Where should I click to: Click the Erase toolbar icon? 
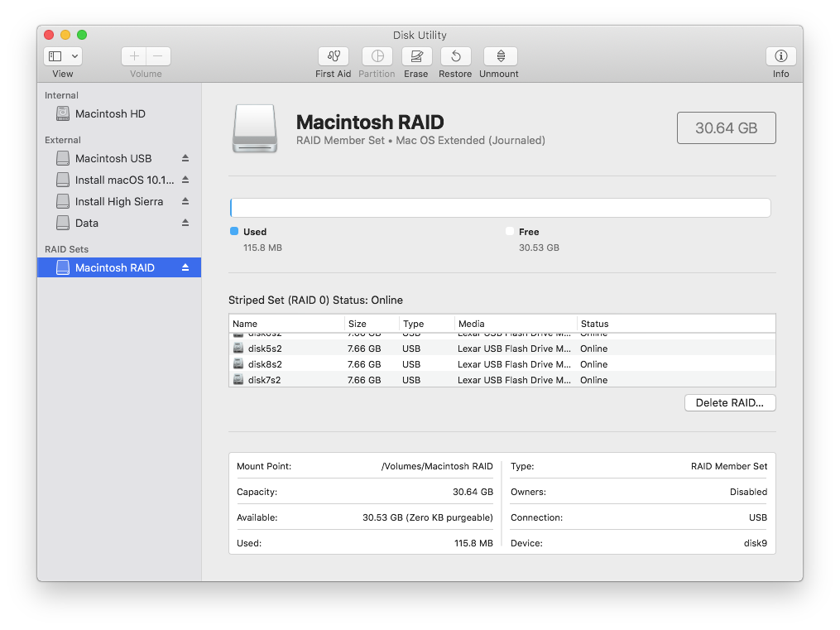pyautogui.click(x=416, y=56)
